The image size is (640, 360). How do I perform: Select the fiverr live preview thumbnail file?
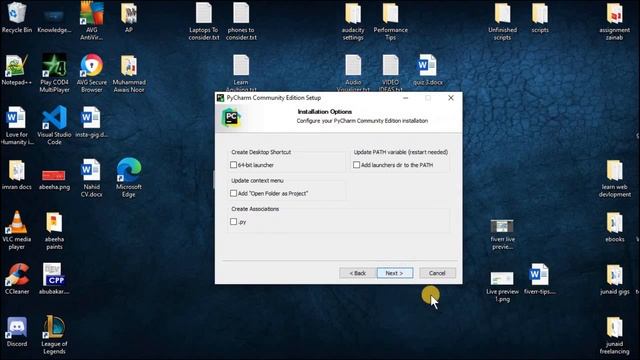502,234
